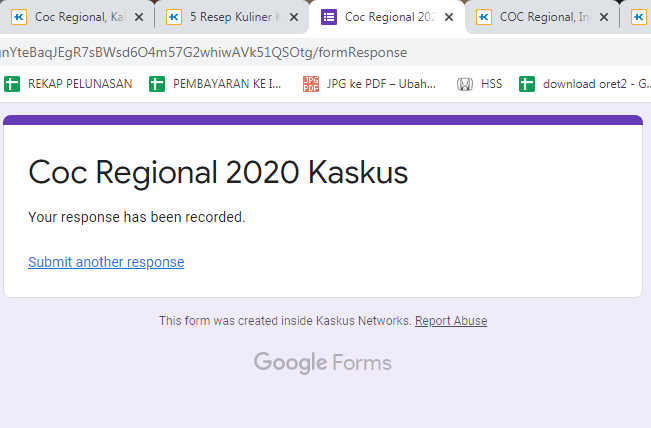
Task: Click purple Google Forms favicon on active tab
Action: pyautogui.click(x=329, y=17)
